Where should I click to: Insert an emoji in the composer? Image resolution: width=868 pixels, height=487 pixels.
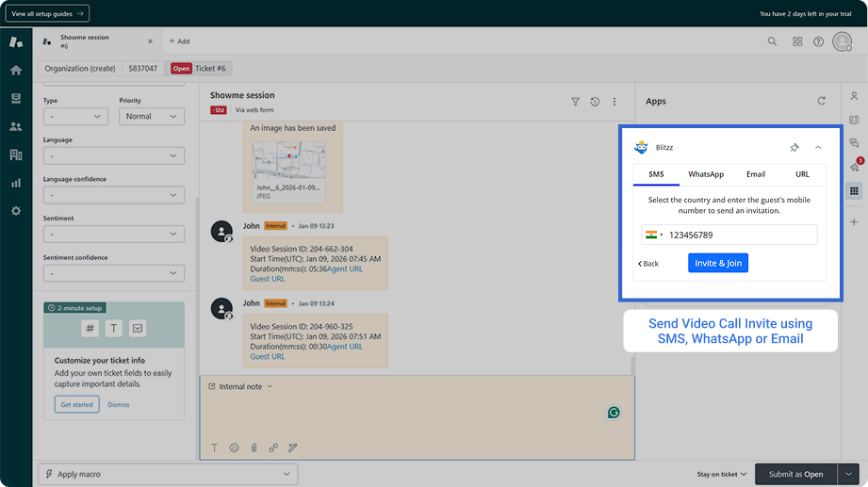(234, 447)
